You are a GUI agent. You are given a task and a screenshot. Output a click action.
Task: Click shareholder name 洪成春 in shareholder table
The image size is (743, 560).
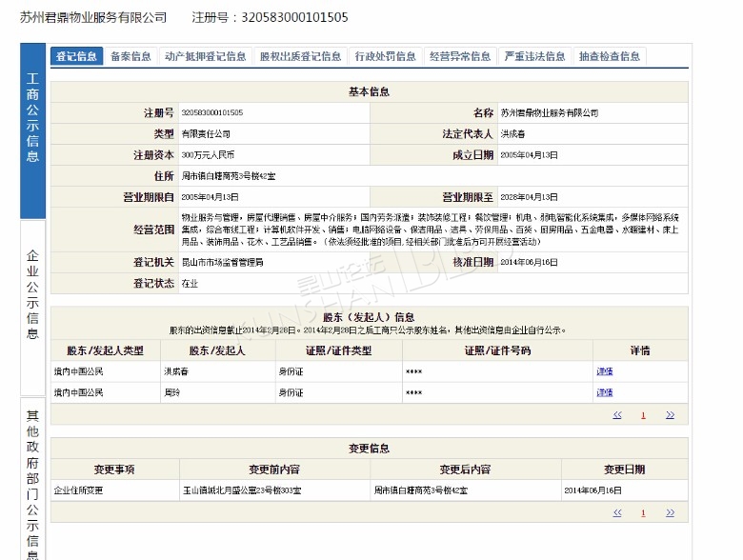(x=176, y=371)
